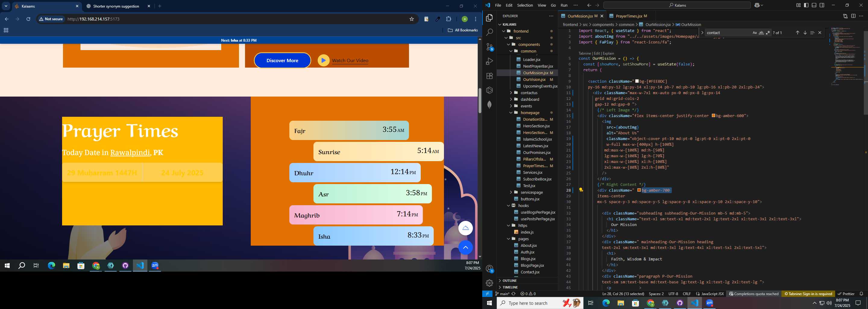
Task: Collapse the frontend folder
Action: [x=503, y=31]
